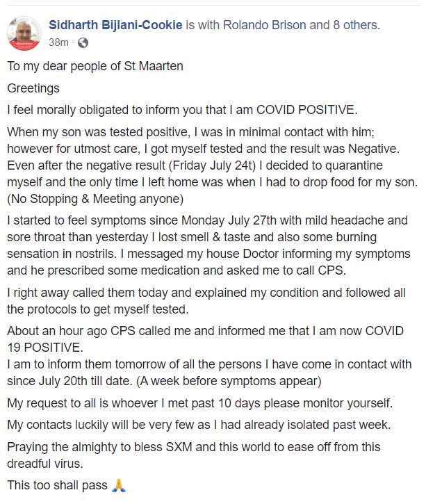Click the "I am to inform them tomorrow" sentence
Screen dimensions: 426x504
[209, 372]
